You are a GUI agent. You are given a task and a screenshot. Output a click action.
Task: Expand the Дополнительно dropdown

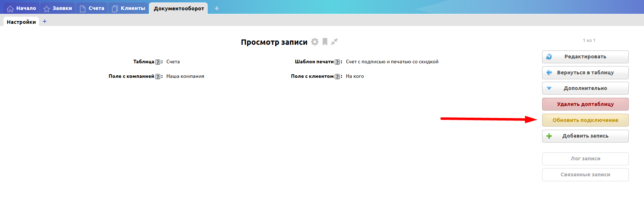coord(585,88)
